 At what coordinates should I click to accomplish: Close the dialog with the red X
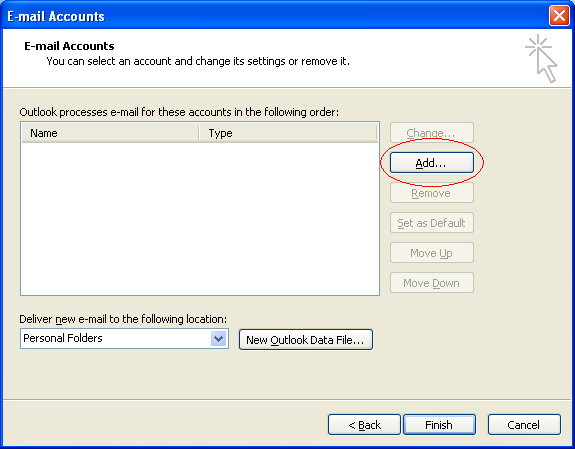click(x=558, y=16)
